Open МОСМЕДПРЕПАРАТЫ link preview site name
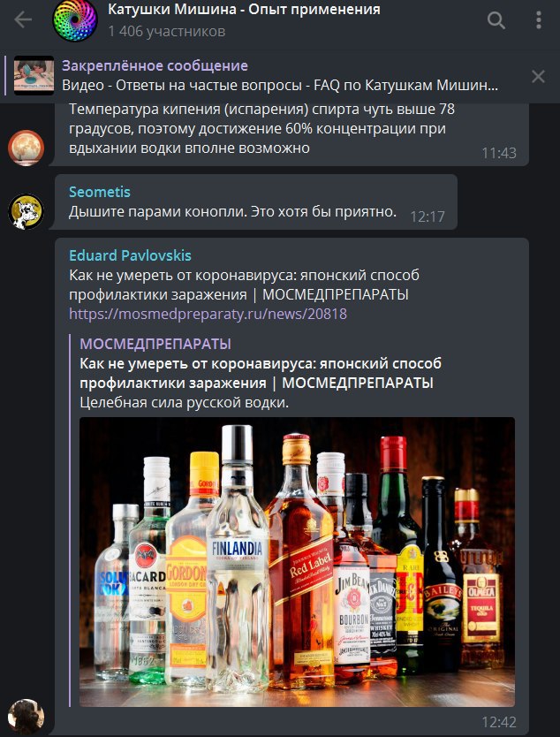This screenshot has height=737, width=560. (155, 344)
